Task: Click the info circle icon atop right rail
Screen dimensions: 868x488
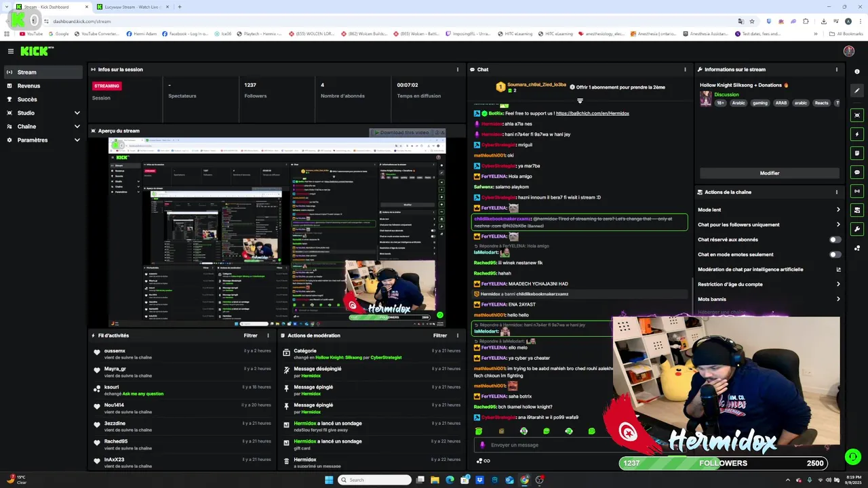Action: 857,72
